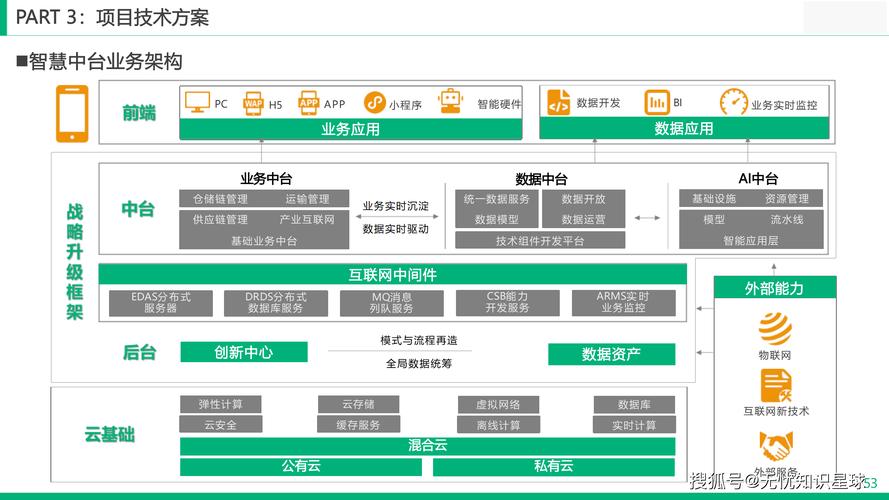The width and height of the screenshot is (889, 500).
Task: Click the 业务实时沉淀 text
Action: pyautogui.click(x=396, y=206)
